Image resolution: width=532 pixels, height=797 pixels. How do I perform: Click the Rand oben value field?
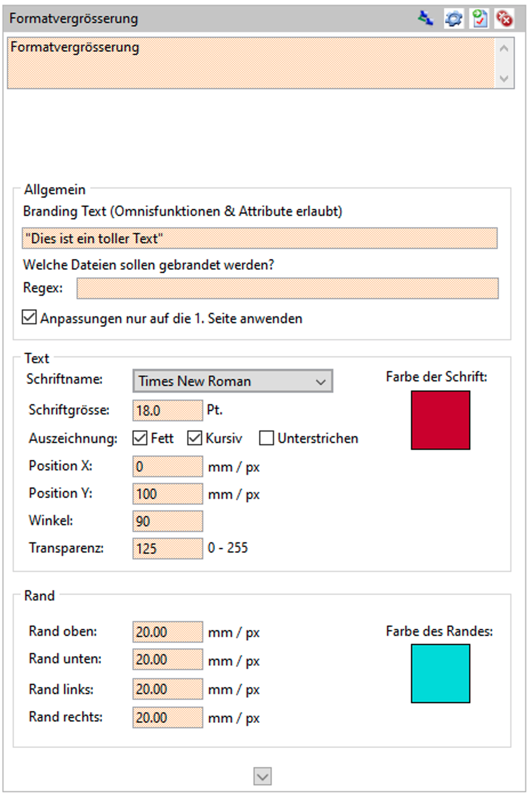(x=167, y=631)
